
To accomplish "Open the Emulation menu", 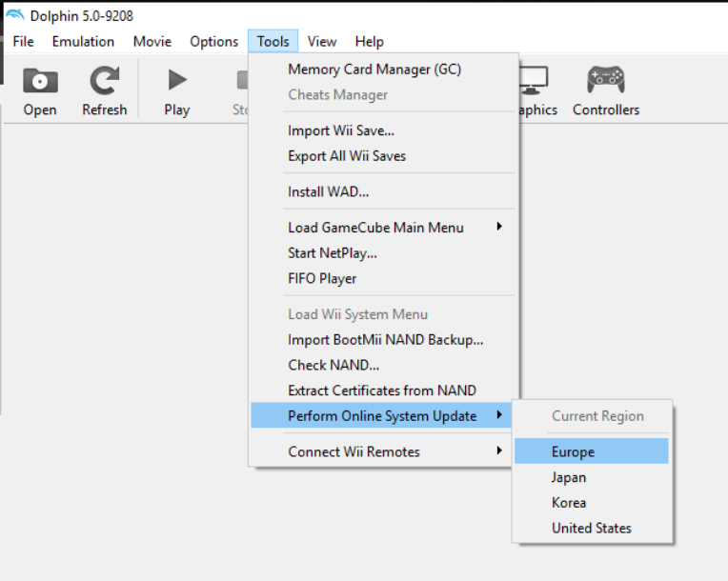I will tap(83, 41).
